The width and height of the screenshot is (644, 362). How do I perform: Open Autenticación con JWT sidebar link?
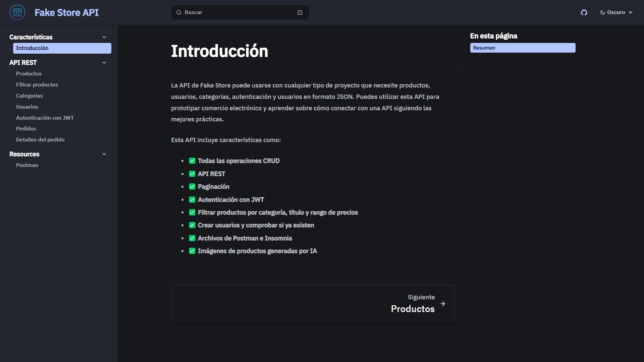click(45, 118)
